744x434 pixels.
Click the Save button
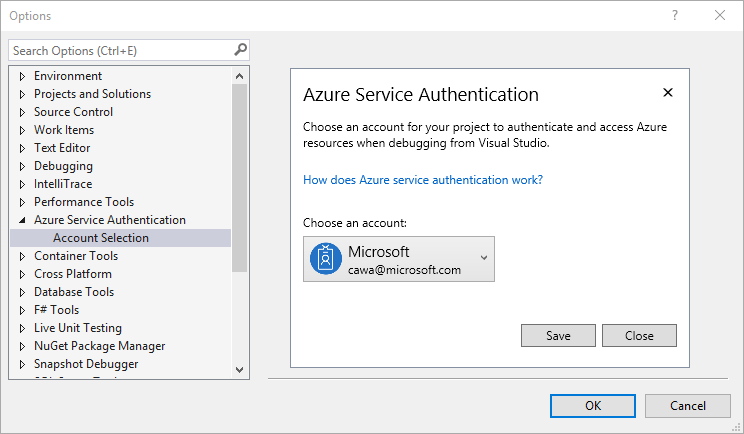coord(558,336)
